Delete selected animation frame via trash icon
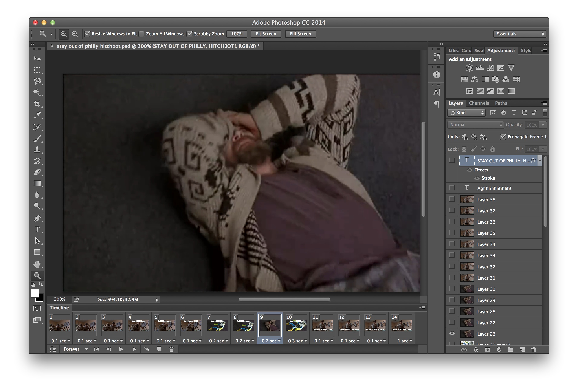Image resolution: width=578 pixels, height=392 pixels. pos(171,349)
